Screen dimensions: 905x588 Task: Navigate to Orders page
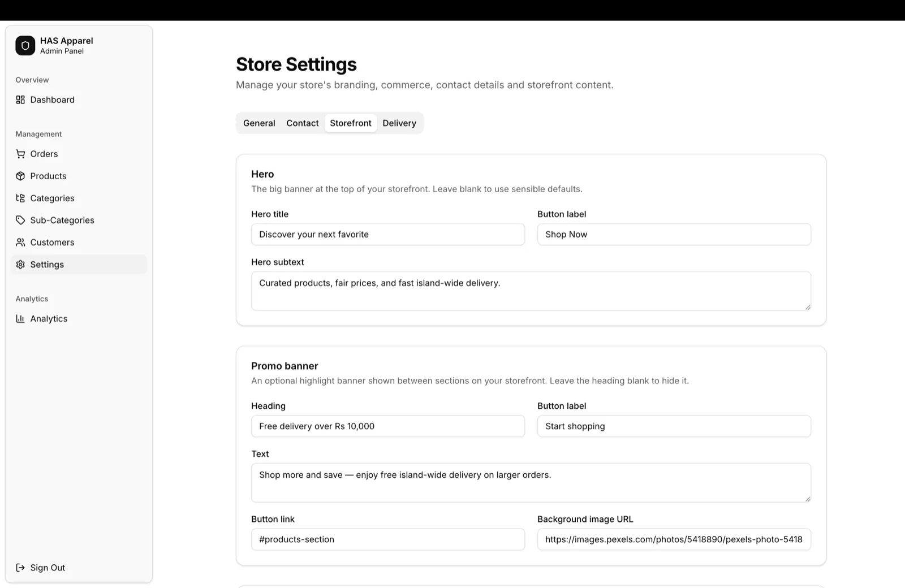pyautogui.click(x=79, y=154)
